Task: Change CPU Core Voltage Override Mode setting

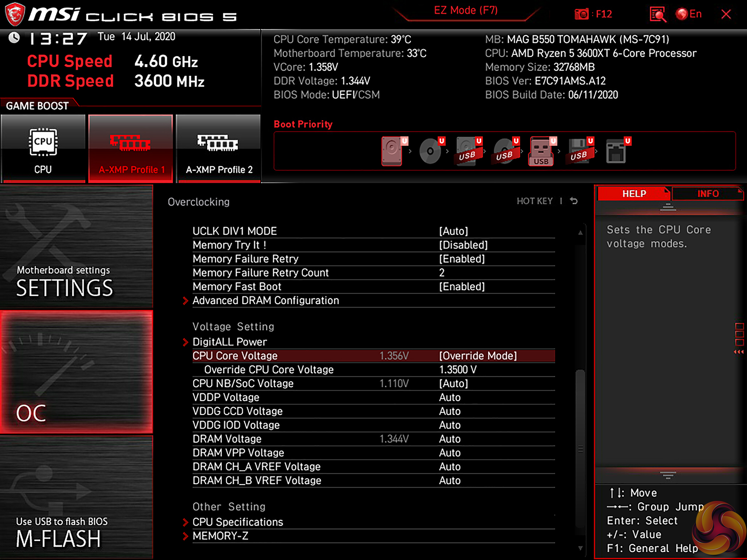Action: [478, 356]
